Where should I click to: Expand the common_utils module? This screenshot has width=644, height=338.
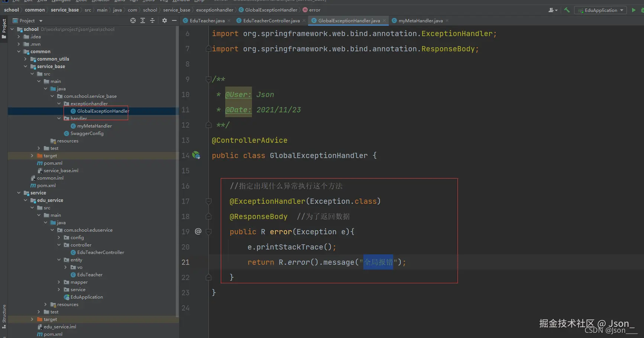coord(25,59)
